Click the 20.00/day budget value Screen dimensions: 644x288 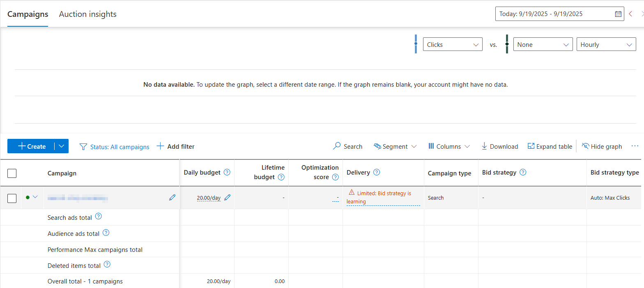[x=209, y=198]
